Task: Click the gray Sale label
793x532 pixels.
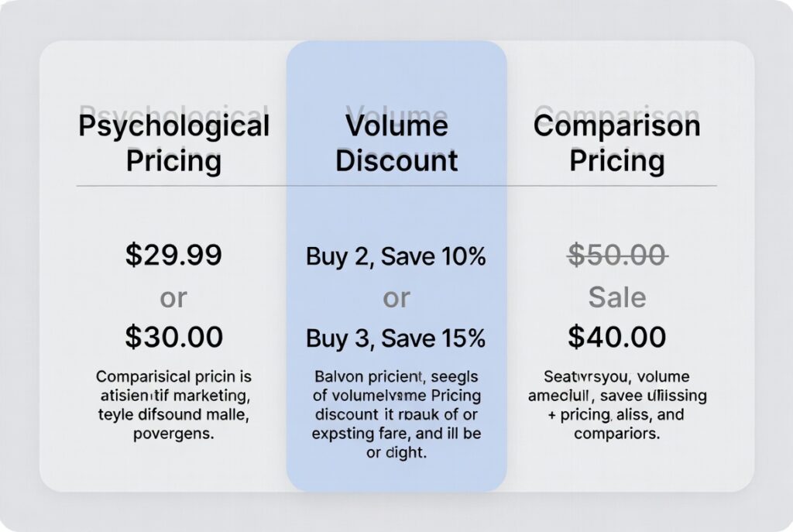Action: click(x=617, y=297)
